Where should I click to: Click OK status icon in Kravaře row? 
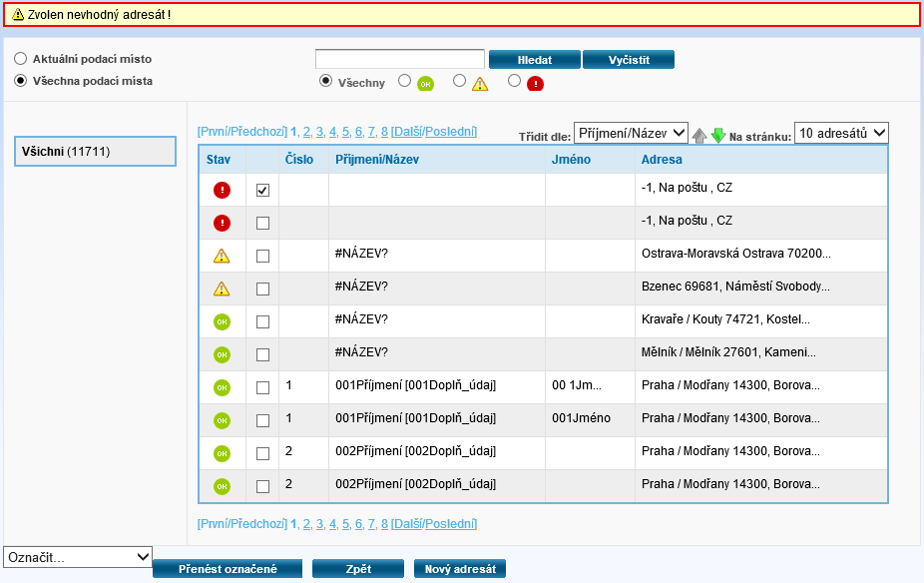(222, 321)
